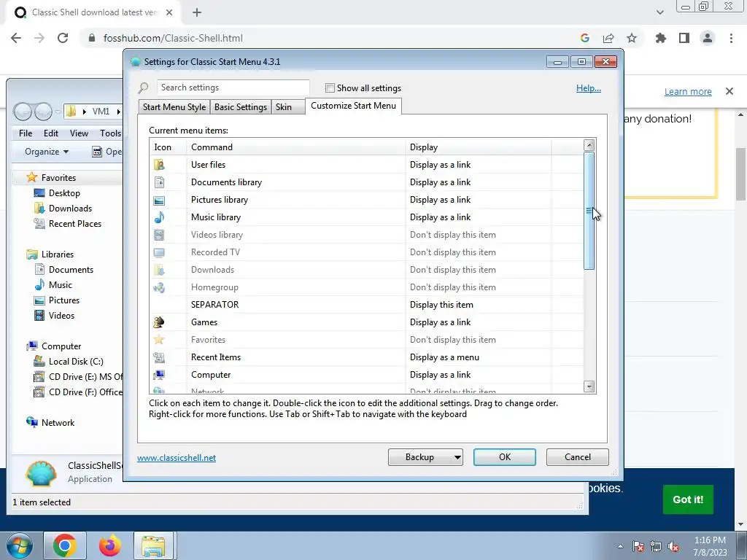Click the Command column header
This screenshot has height=560, width=747.
pyautogui.click(x=296, y=147)
